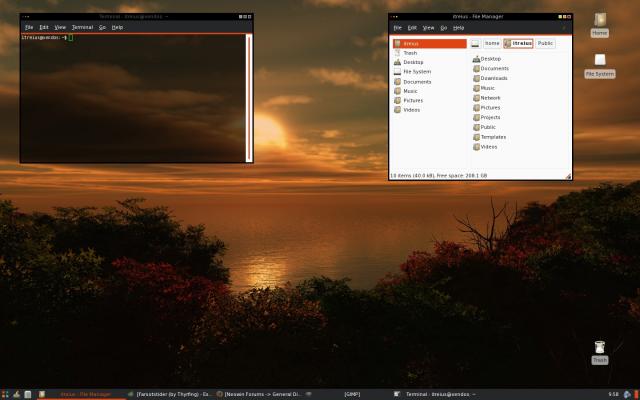Viewport: 640px width, 400px height.
Task: Select Public folder in file list pane
Action: (x=484, y=127)
